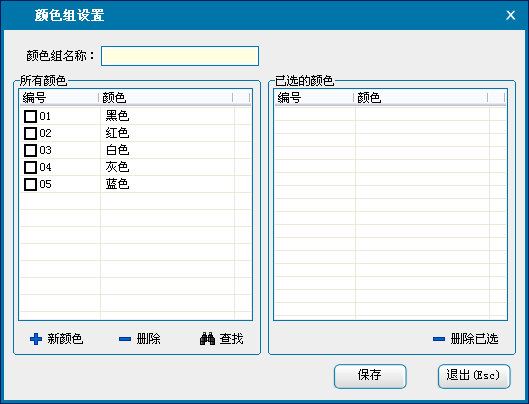Click the binoculars search icon
The height and width of the screenshot is (404, 529).
207,339
